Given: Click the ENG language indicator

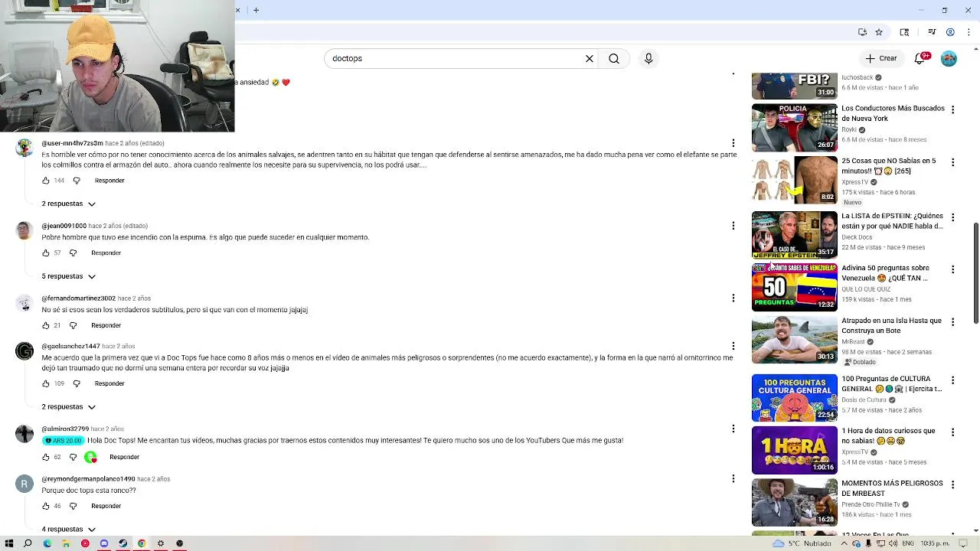Looking at the screenshot, I should 908,543.
